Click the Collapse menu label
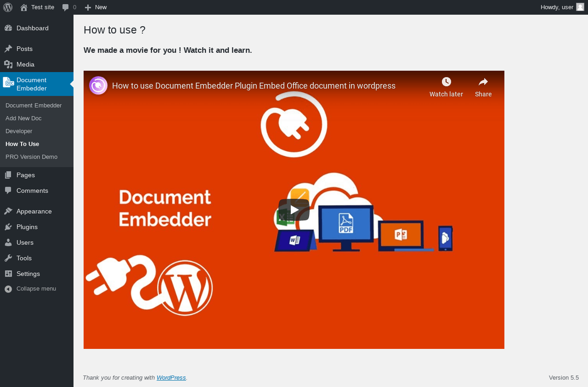 [x=36, y=289]
